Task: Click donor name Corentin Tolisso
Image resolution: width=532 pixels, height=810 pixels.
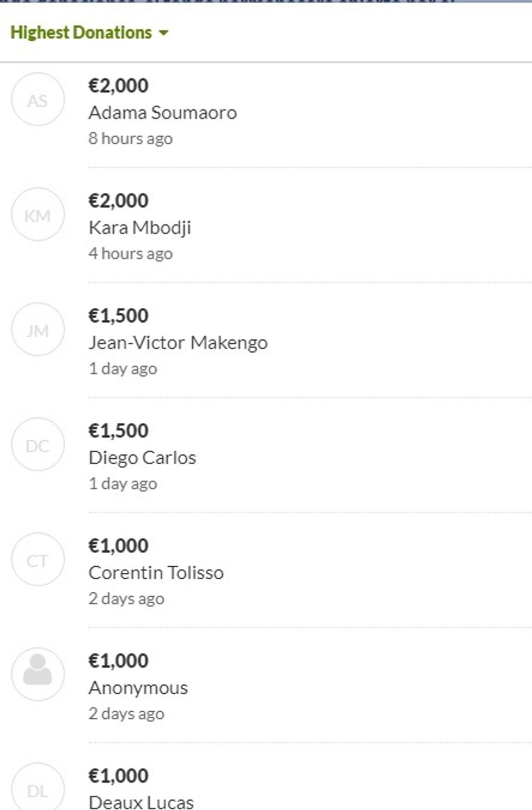Action: 156,573
